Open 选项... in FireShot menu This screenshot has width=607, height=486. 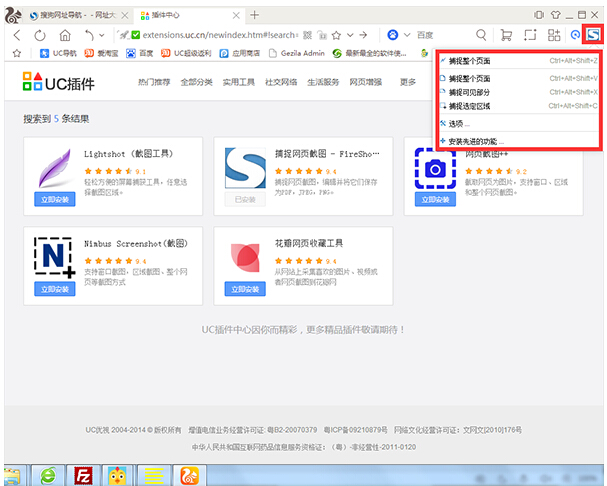tap(519, 124)
